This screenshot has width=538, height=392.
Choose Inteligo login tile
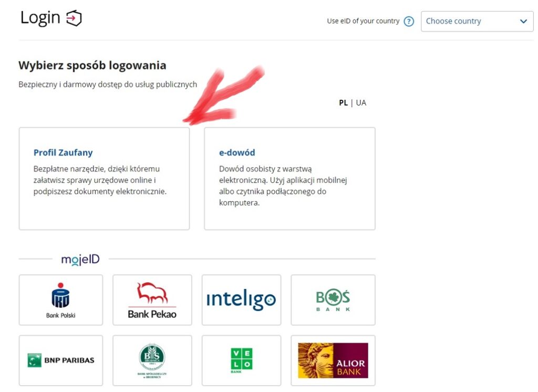241,300
